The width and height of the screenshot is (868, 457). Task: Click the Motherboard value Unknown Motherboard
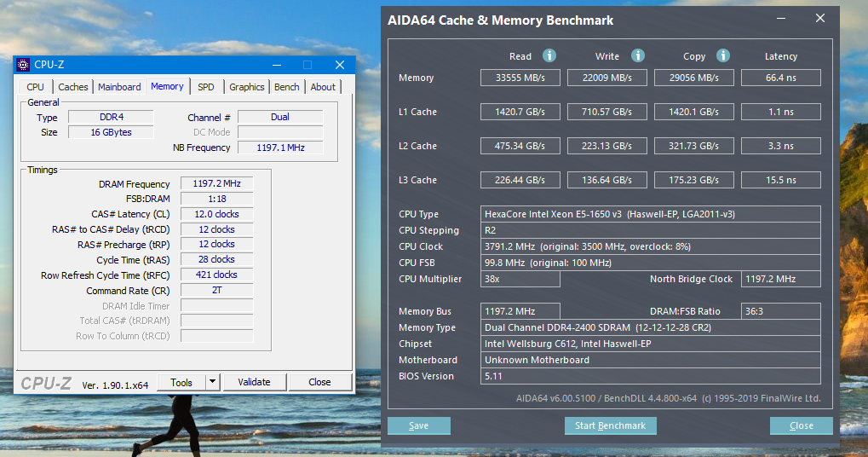point(651,360)
